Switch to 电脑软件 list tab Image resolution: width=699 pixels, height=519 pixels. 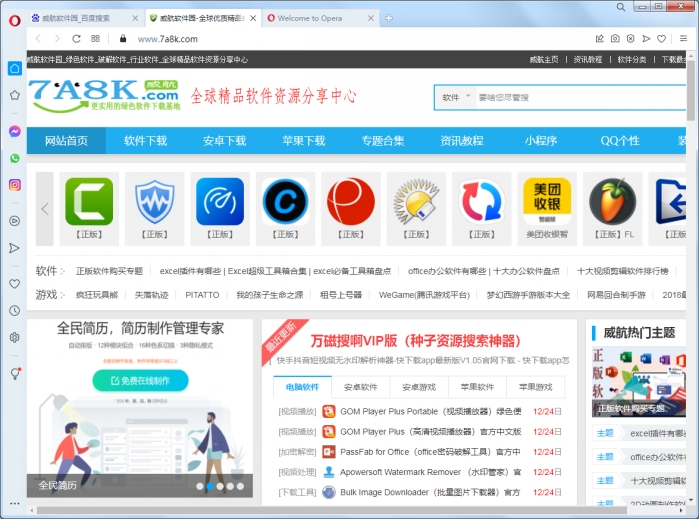click(x=302, y=387)
